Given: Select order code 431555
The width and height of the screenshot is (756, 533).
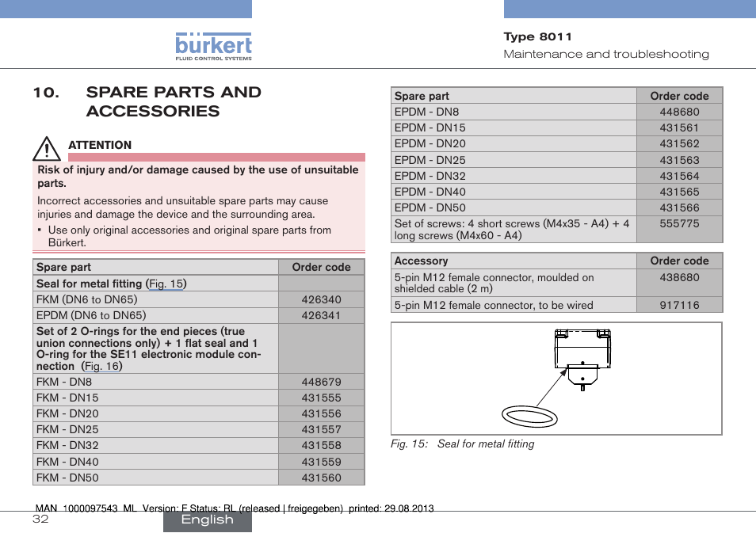Looking at the screenshot, I should (x=321, y=398).
